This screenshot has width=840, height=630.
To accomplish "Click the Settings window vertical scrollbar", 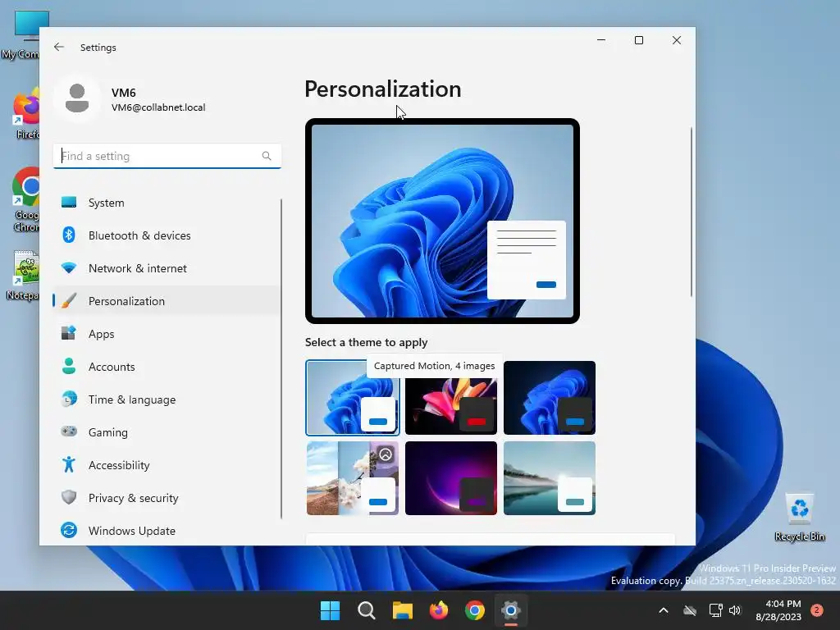I will [691, 212].
